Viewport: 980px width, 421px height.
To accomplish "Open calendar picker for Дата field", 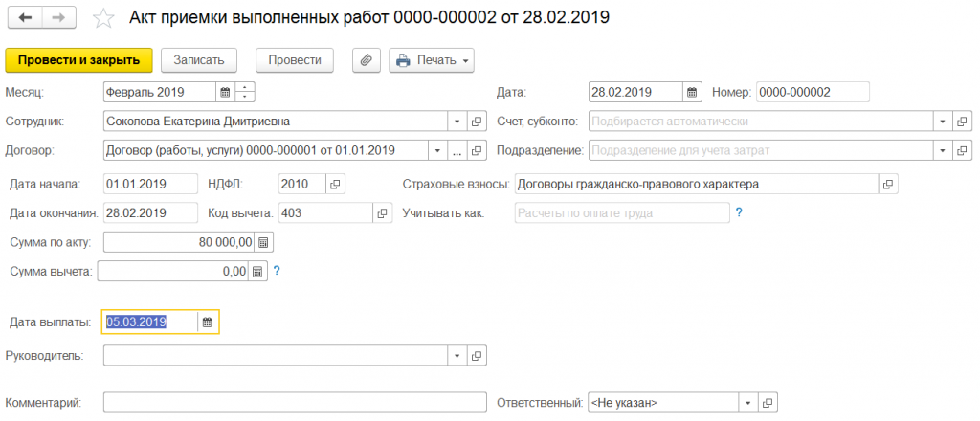I will (x=692, y=93).
